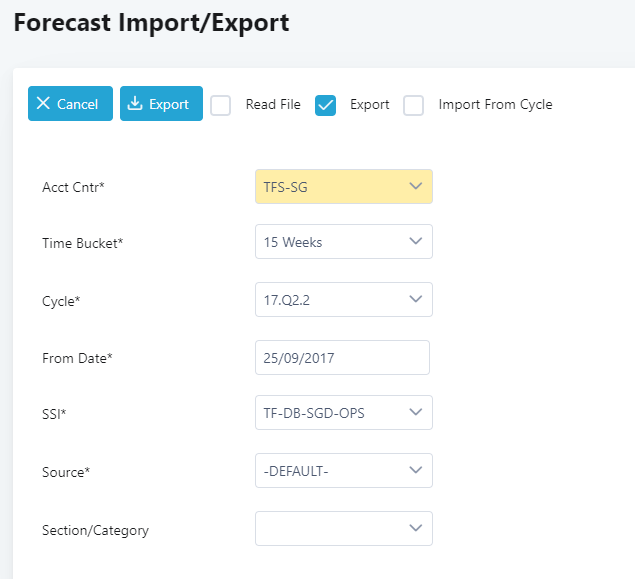The image size is (635, 579).
Task: Open the SSI dropdown TF-DB-SGD-OPS
Action: tap(343, 413)
